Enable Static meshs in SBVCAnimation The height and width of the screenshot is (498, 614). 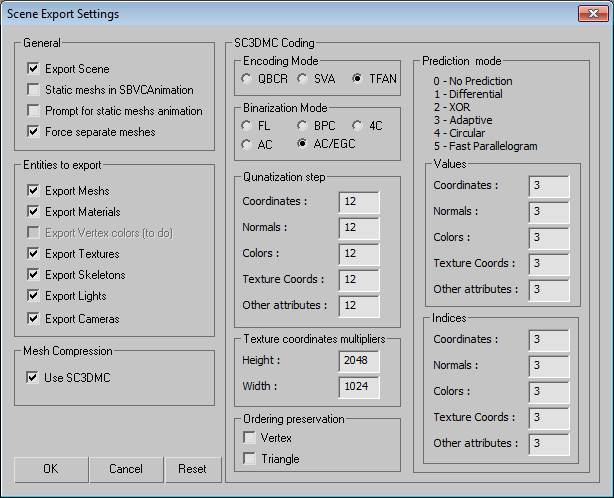point(34,90)
